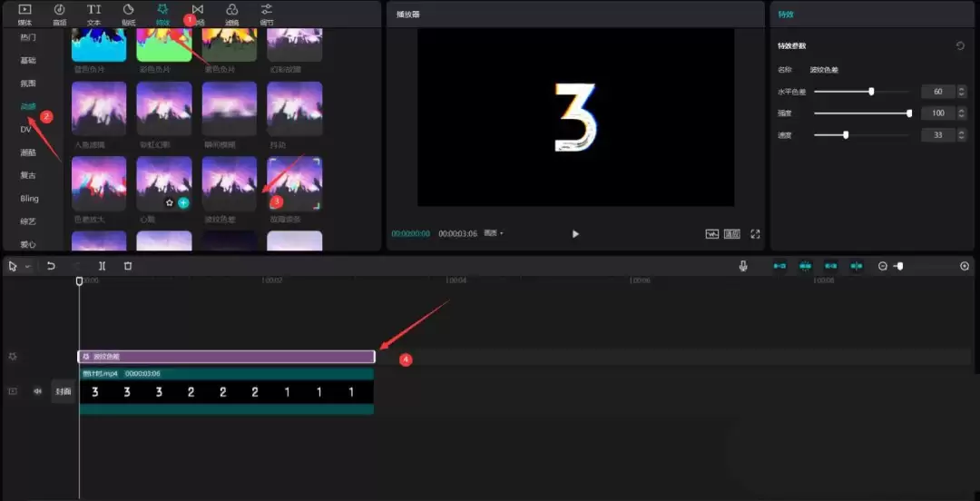Delete selected clip with trash icon

(128, 266)
